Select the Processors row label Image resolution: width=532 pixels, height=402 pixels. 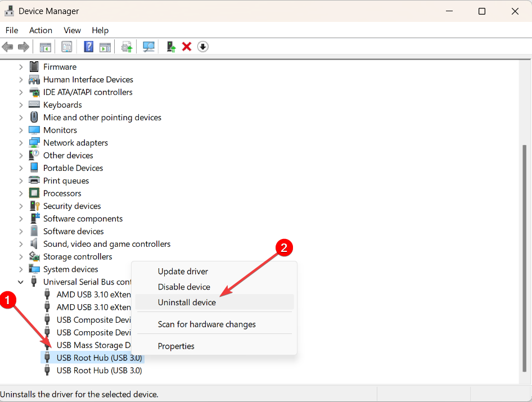pos(62,193)
